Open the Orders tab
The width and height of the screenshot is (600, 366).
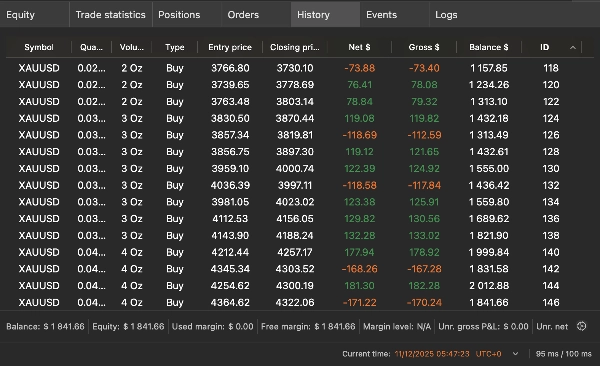[256, 15]
